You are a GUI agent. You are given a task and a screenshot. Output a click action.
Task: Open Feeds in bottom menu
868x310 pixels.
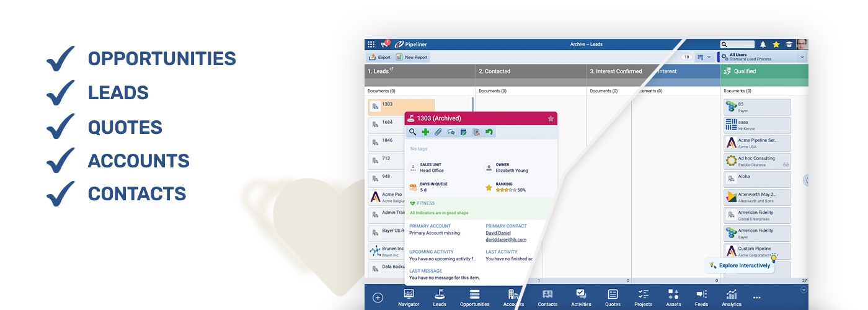(x=701, y=298)
